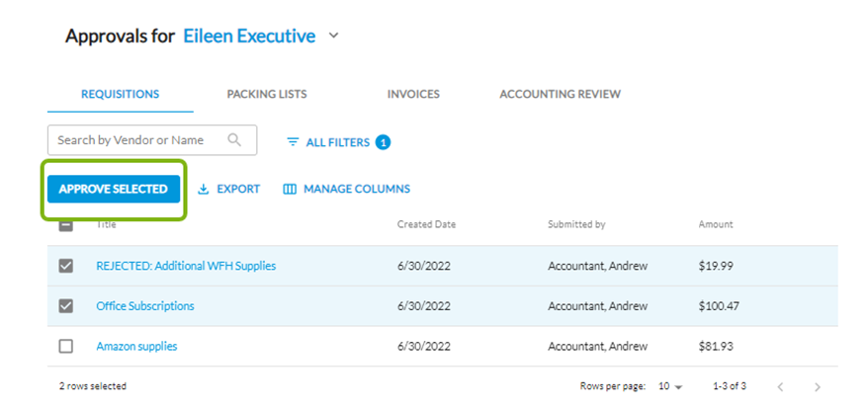Switch to the Packing Lists tab
Image resolution: width=868 pixels, height=409 pixels.
click(267, 94)
